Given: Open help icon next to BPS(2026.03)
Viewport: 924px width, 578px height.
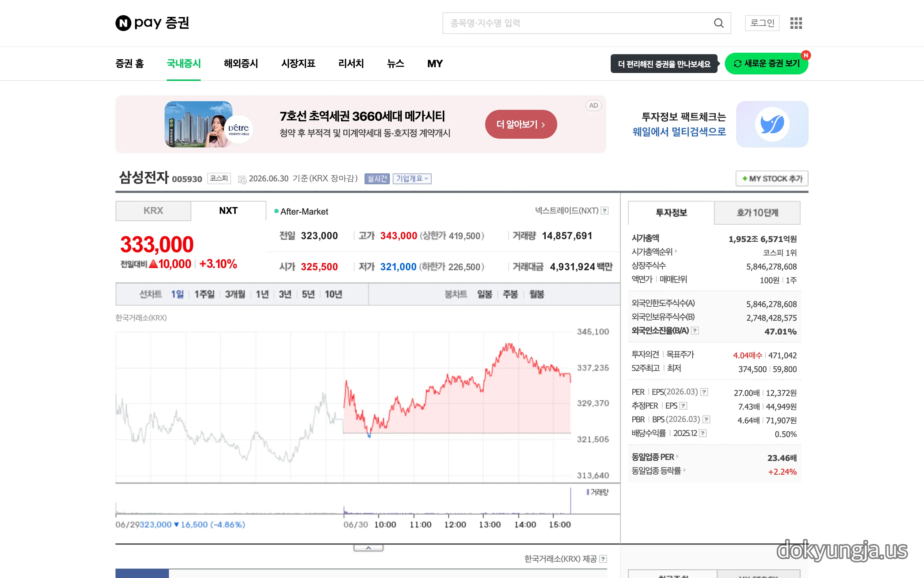Looking at the screenshot, I should click(706, 420).
